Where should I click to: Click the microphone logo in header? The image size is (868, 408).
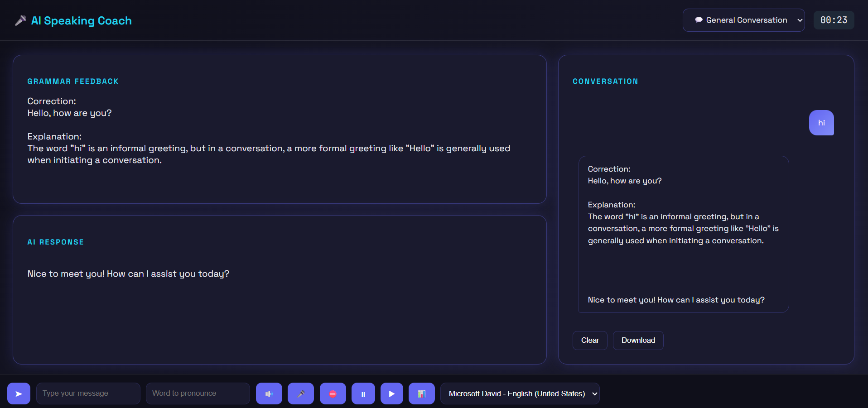(20, 21)
